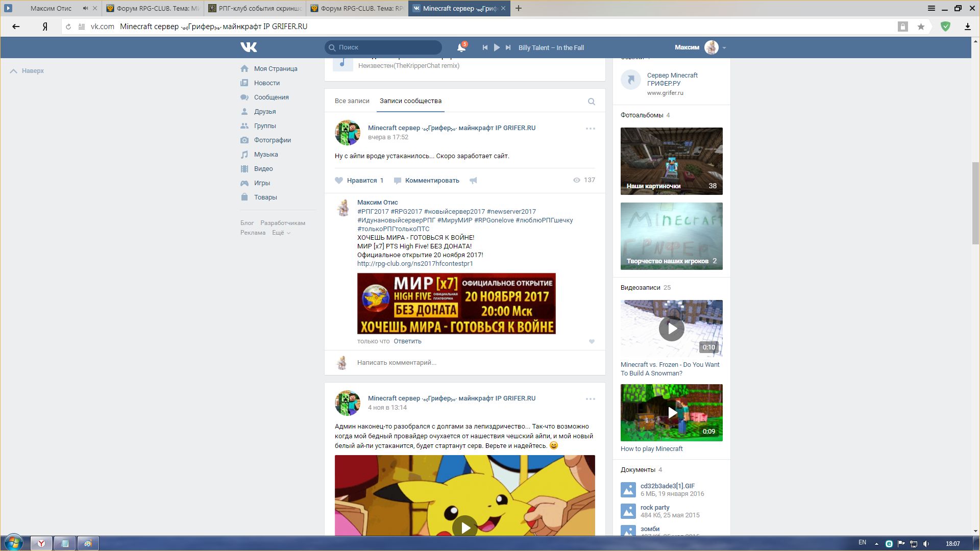Open the Творчество наших игроков album
Image resolution: width=980 pixels, height=551 pixels.
point(672,236)
